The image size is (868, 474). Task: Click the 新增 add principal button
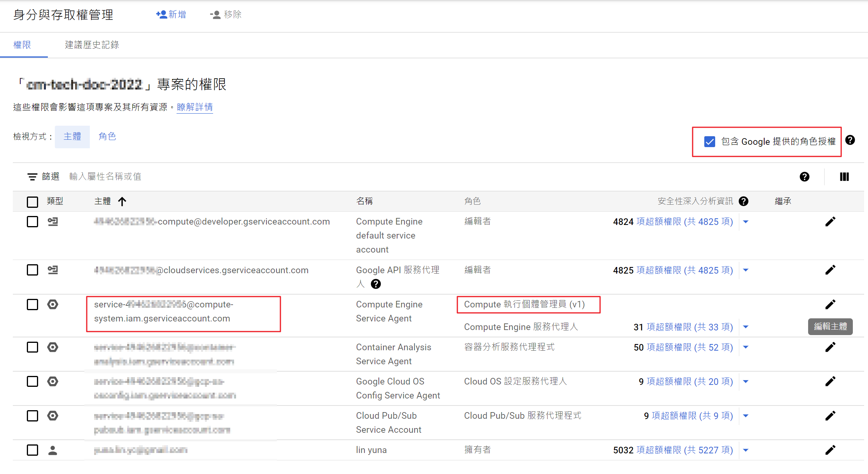(171, 14)
